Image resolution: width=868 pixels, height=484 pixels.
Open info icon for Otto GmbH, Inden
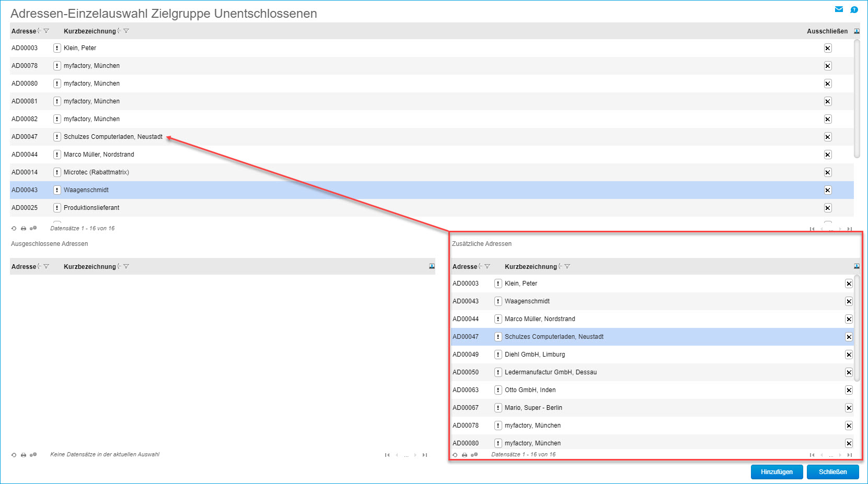498,390
